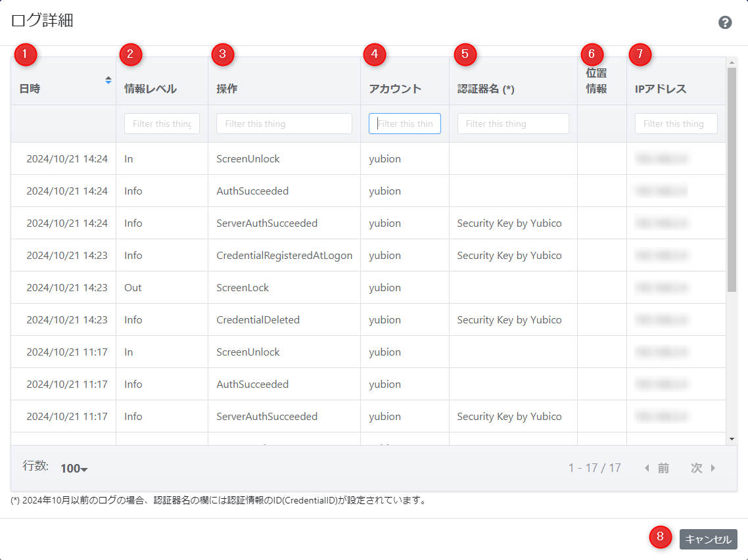The height and width of the screenshot is (560, 748).
Task: Select the ScreenLock operation cell
Action: tap(285, 288)
